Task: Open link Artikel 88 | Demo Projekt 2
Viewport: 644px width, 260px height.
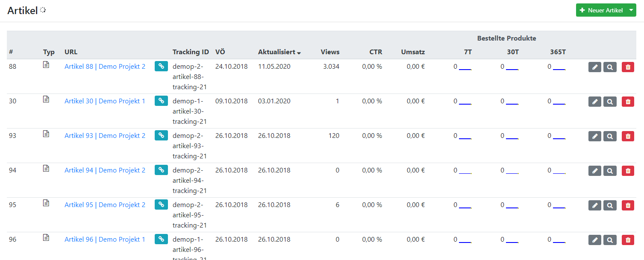Action: pos(105,67)
